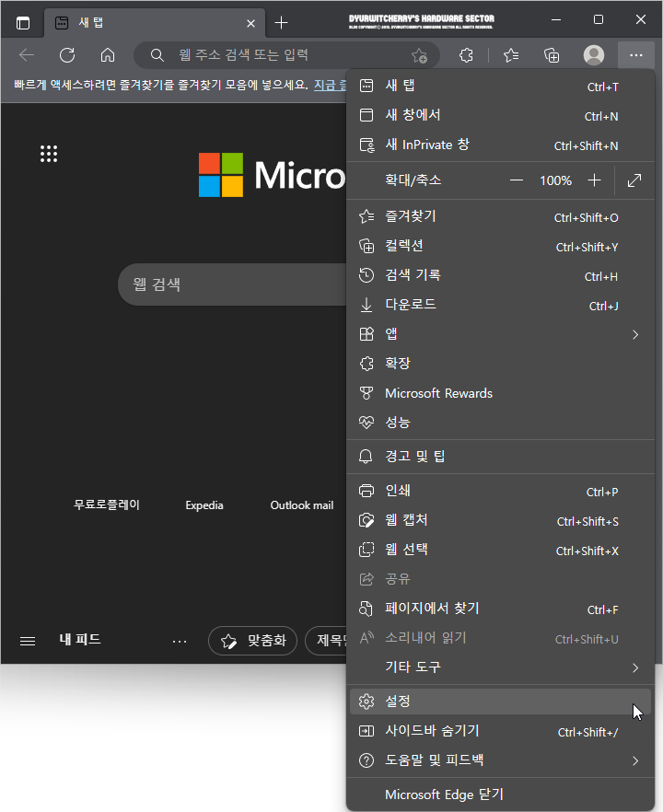Open the 내 피드 more options ellipsis

180,642
